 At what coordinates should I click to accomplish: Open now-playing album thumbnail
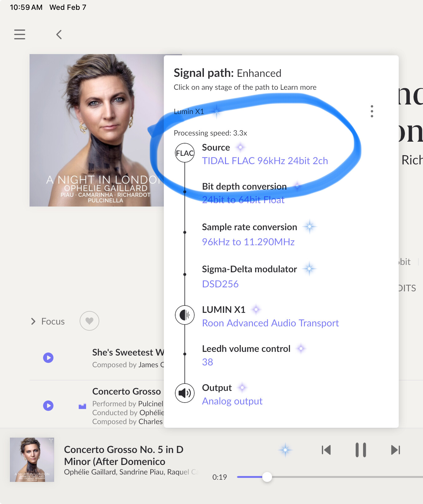click(32, 460)
